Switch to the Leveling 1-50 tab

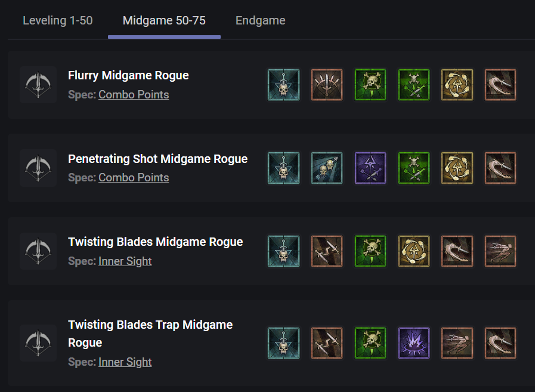tap(57, 20)
